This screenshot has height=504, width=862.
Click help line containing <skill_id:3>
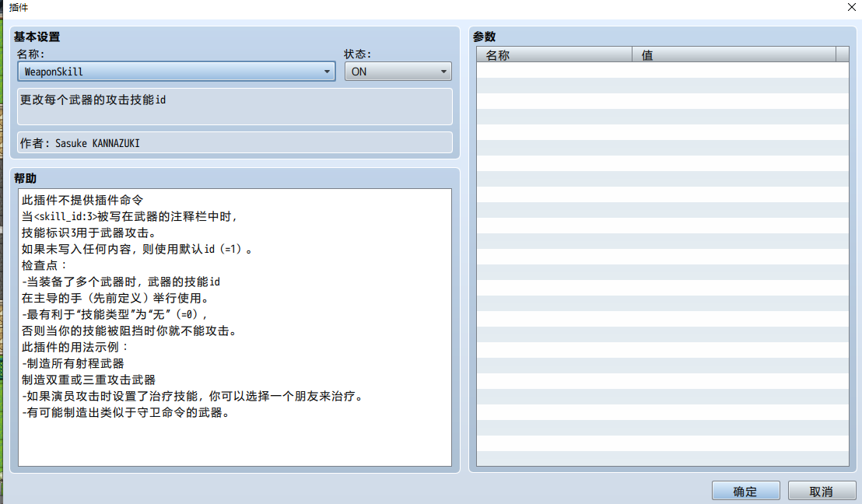tap(129, 216)
